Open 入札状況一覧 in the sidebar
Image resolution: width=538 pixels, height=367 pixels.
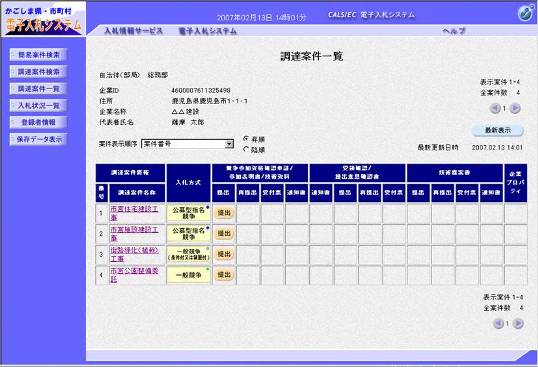pos(38,106)
